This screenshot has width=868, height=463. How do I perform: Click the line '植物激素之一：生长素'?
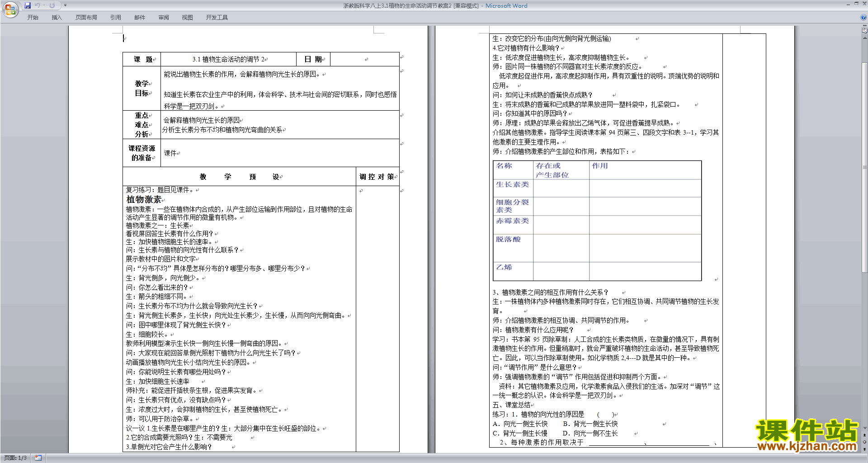click(x=157, y=225)
